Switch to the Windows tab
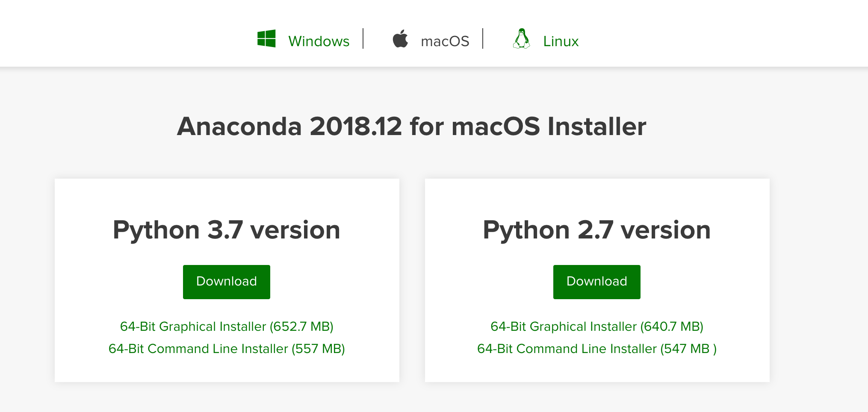This screenshot has width=868, height=412. point(319,41)
